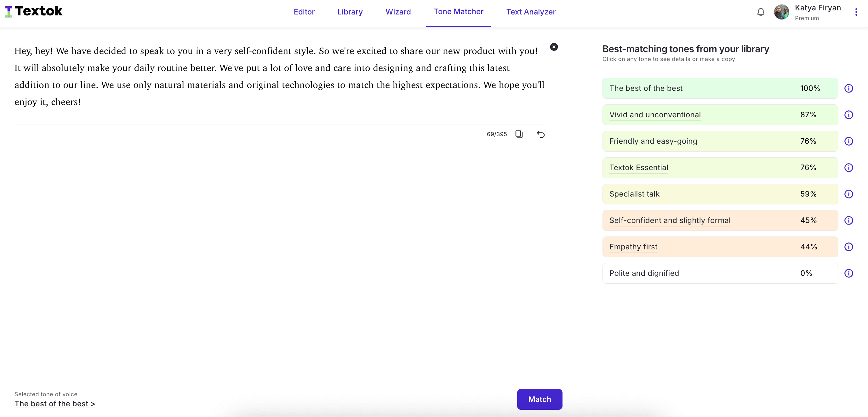Screen dimensions: 868x417
Task: Select the Friendly and easy-going tone
Action: coord(720,141)
